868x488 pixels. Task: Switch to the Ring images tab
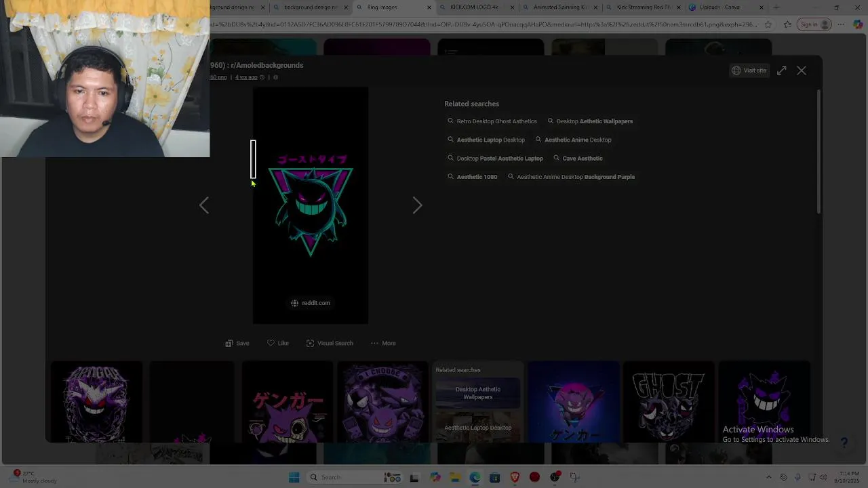point(389,7)
